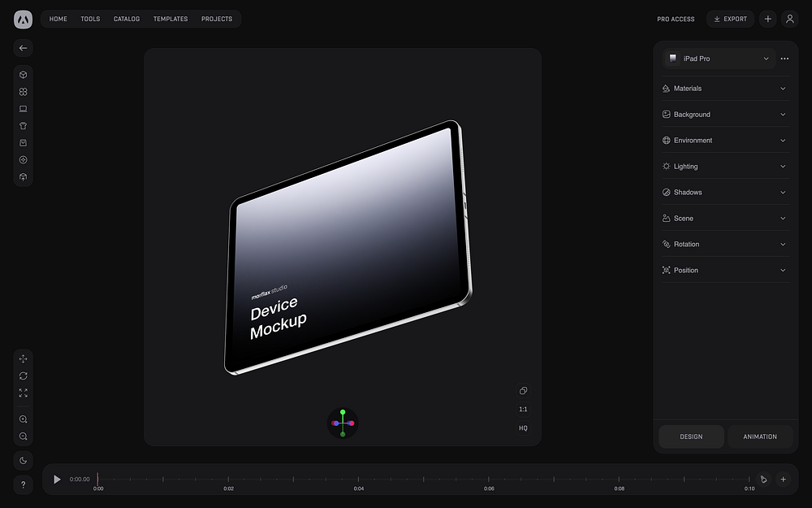The height and width of the screenshot is (508, 812).
Task: Expand the Position section chevron
Action: 783,270
